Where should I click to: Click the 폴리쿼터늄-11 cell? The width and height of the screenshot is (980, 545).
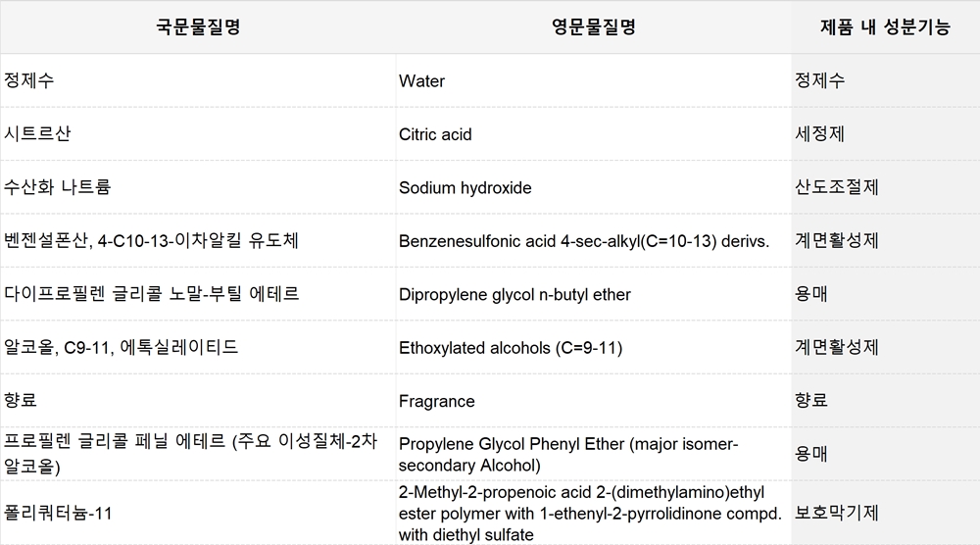(x=198, y=513)
